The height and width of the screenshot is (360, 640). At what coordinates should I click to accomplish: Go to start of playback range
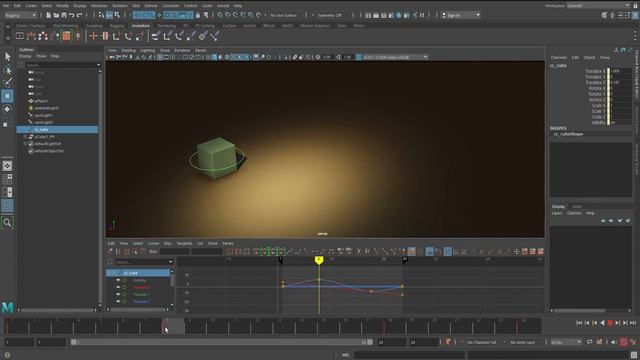[579, 323]
